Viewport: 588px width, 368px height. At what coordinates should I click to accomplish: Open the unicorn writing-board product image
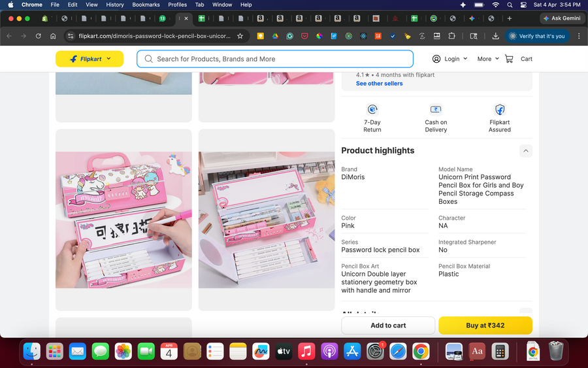[123, 220]
